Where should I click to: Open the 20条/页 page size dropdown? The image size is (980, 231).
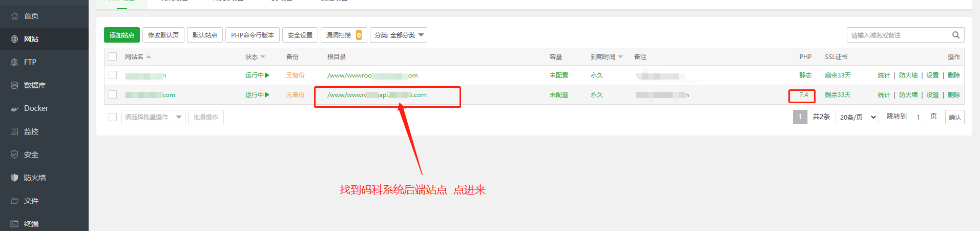coord(858,117)
